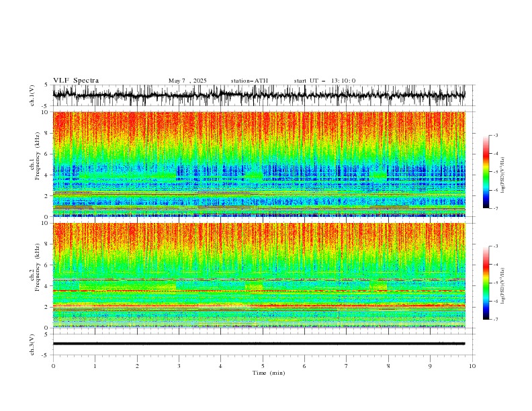The image size is (532, 411).
Task: Click the ch.2 spectrogram color bar
Action: (486, 283)
